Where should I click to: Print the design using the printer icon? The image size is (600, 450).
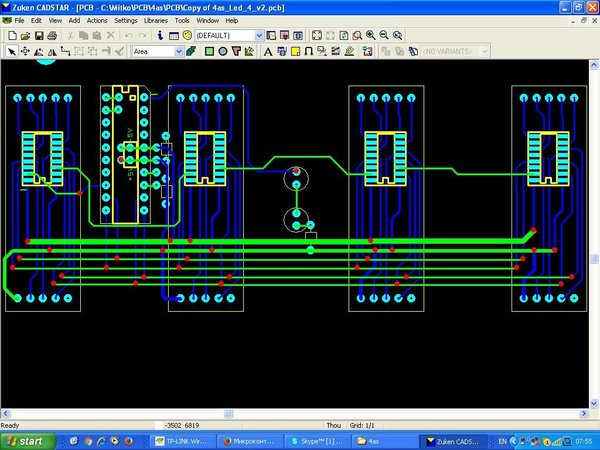[x=52, y=36]
